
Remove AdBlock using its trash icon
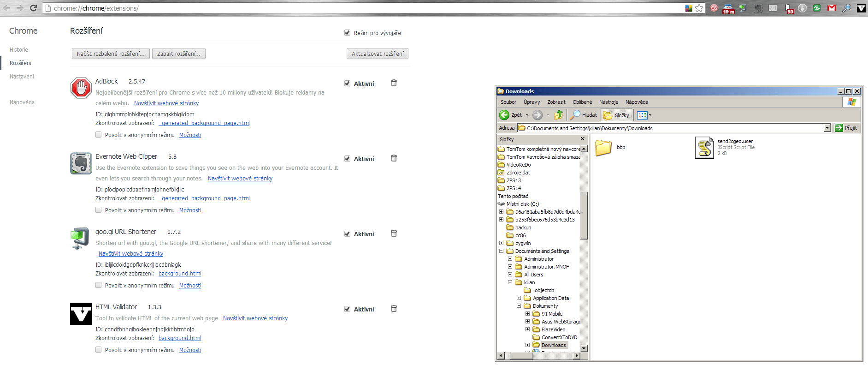[x=394, y=83]
